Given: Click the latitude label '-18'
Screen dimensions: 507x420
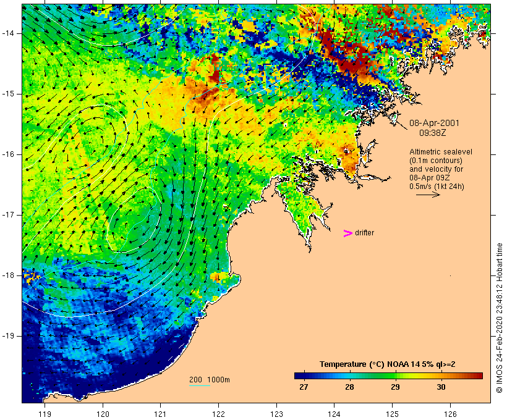Looking at the screenshot, I should [8, 275].
